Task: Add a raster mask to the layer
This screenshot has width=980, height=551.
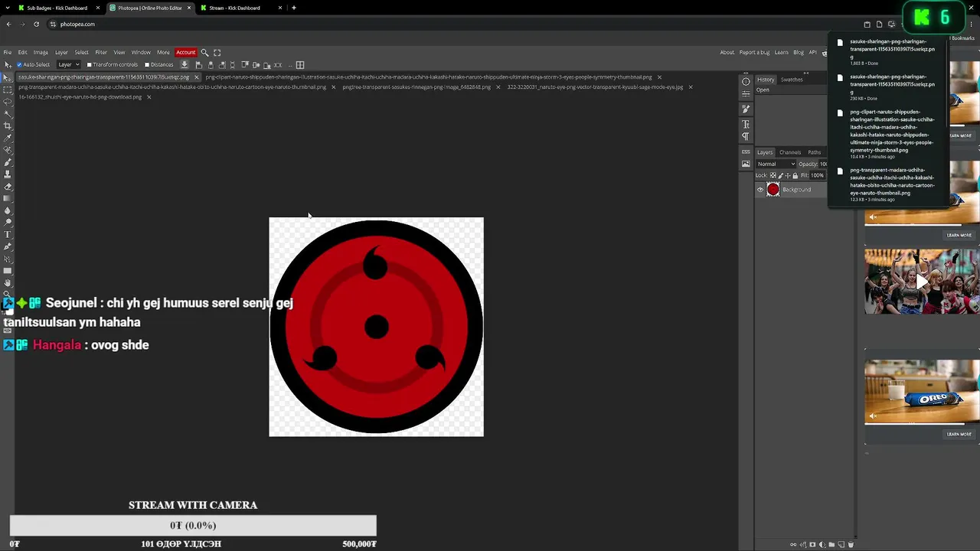Action: point(812,545)
